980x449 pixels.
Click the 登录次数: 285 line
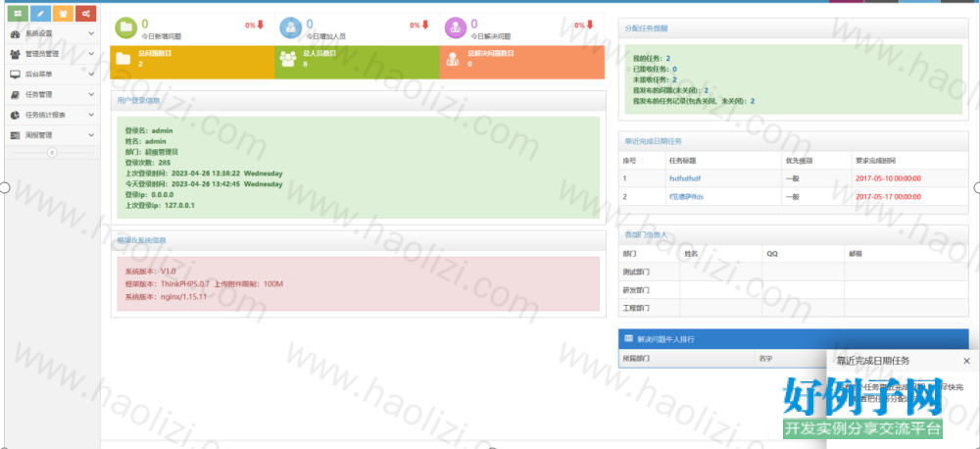(x=148, y=163)
